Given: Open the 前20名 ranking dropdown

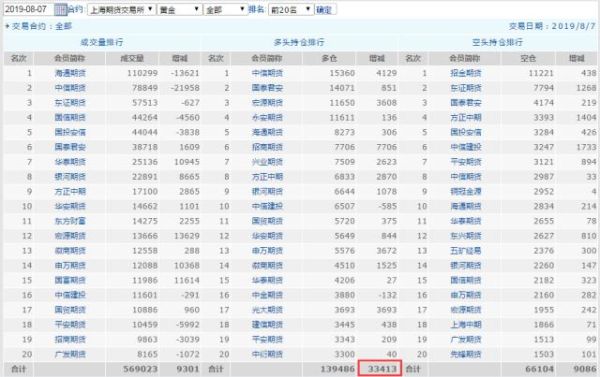Looking at the screenshot, I should coord(290,10).
